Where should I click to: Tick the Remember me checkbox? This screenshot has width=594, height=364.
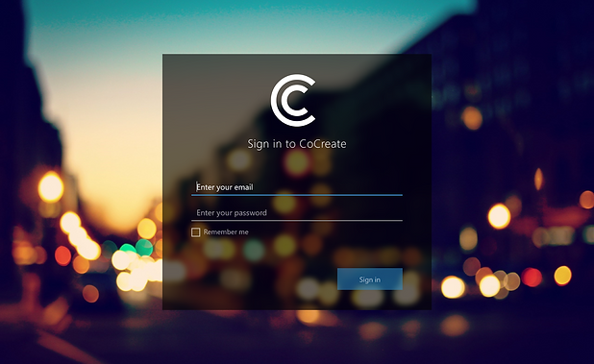tap(195, 232)
